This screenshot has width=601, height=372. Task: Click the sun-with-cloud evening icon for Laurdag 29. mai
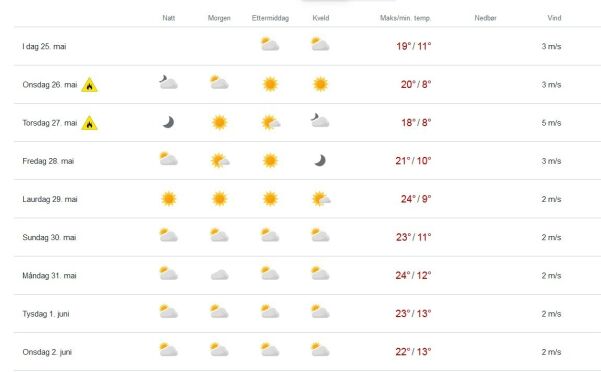tap(321, 199)
